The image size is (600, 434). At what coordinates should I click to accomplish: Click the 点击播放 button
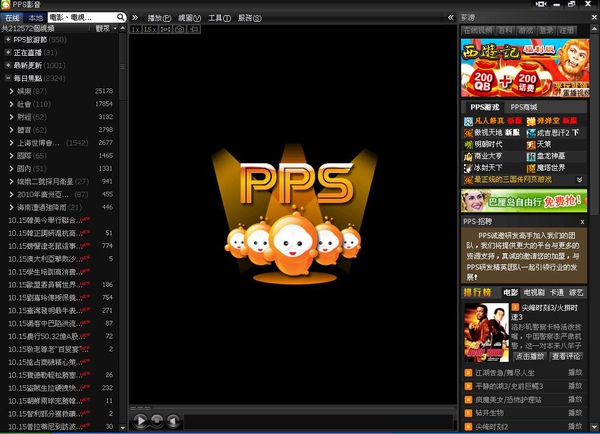coord(530,356)
